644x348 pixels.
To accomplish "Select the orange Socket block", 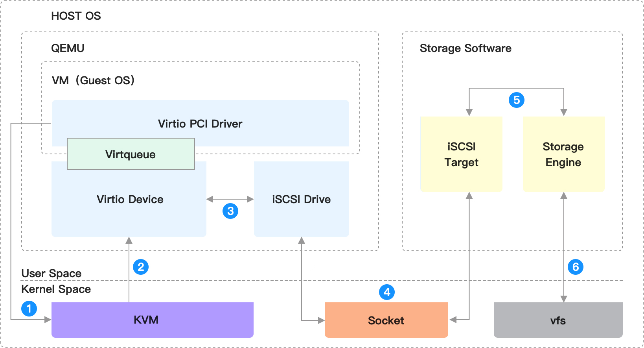I will (x=386, y=320).
